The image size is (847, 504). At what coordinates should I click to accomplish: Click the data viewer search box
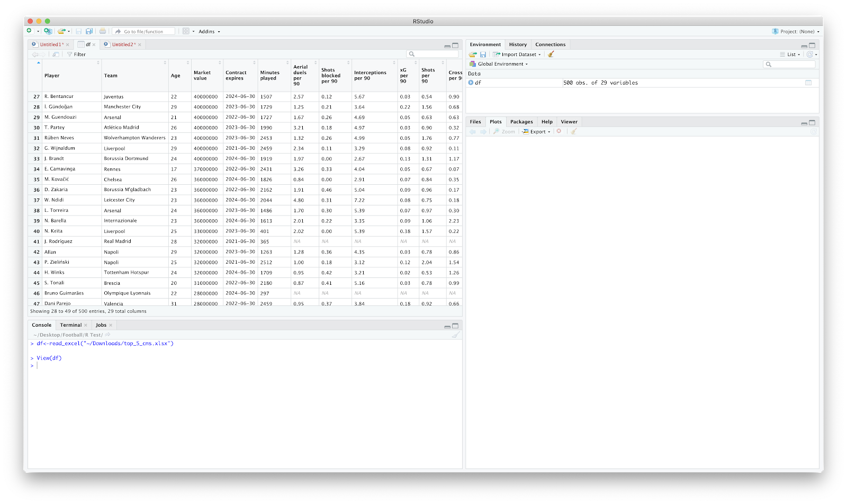point(432,54)
